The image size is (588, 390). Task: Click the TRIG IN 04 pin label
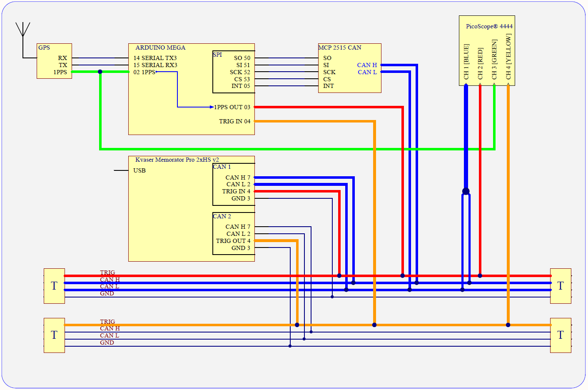[x=235, y=121]
